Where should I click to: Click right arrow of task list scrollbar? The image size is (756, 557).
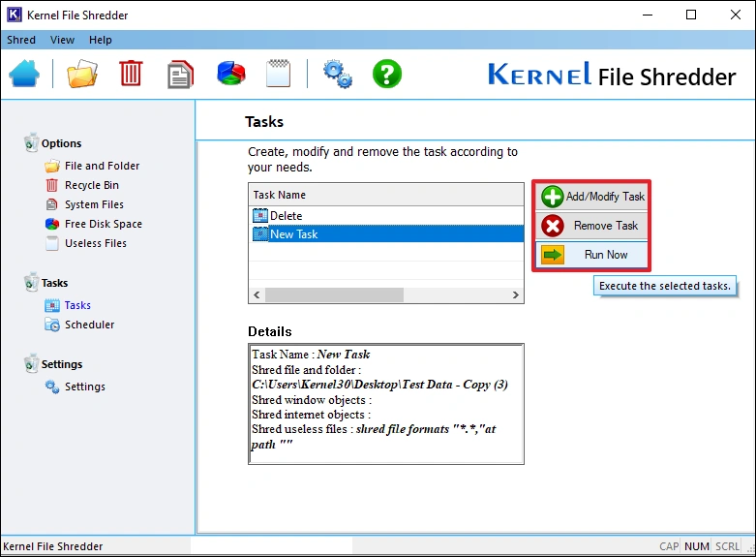coord(517,294)
